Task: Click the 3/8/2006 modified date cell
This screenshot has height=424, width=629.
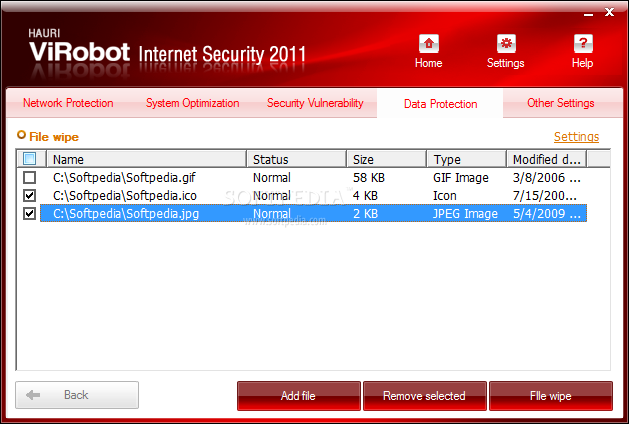Action: coord(547,177)
